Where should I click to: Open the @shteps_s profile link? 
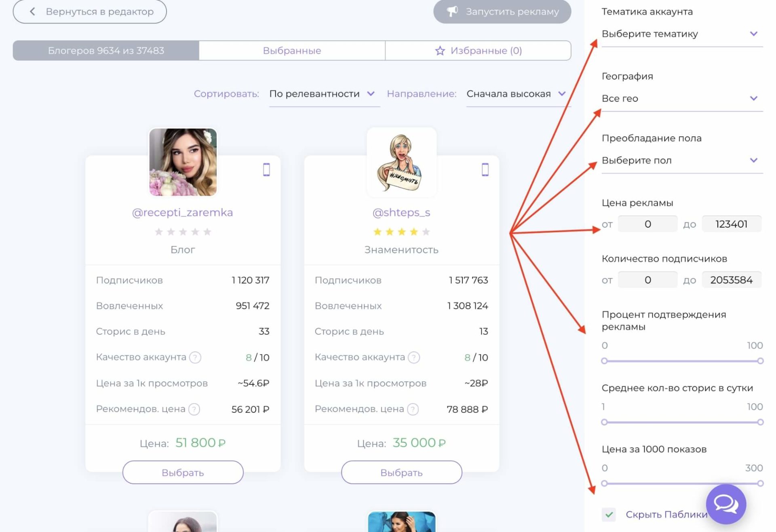click(401, 213)
